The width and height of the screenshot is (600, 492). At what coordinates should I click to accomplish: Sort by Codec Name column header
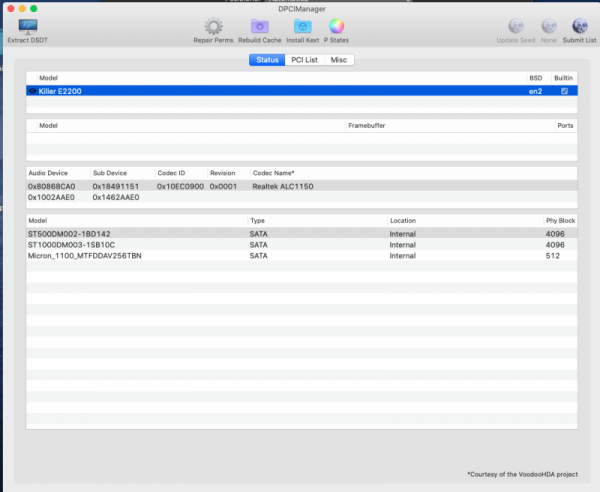tap(273, 173)
